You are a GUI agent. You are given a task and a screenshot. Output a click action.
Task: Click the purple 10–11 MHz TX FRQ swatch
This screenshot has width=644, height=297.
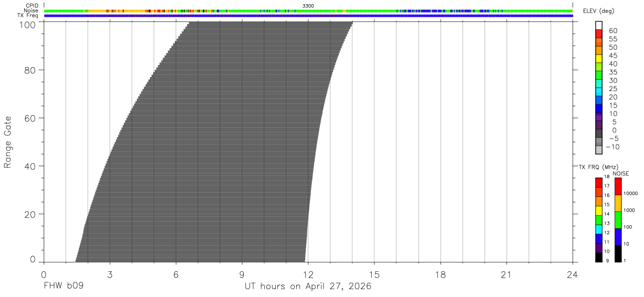[598, 248]
